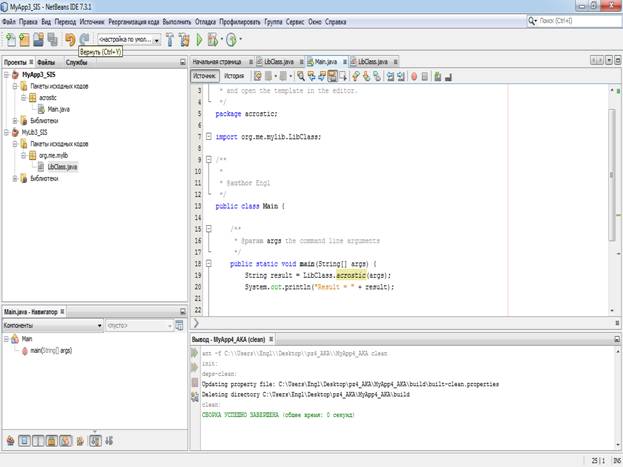Close the Вывод MyApp4_AKA (clean) output tab
Viewport: 623px width, 467px height.
pyautogui.click(x=271, y=339)
